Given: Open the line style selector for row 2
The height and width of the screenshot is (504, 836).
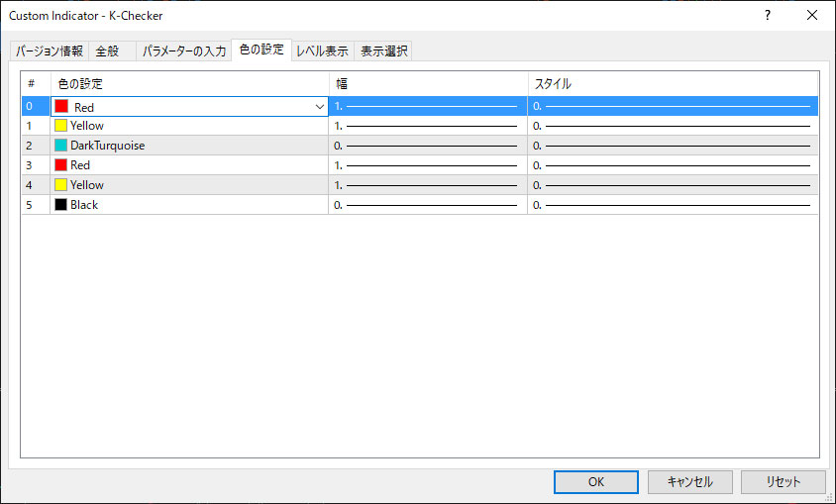Looking at the screenshot, I should click(673, 146).
